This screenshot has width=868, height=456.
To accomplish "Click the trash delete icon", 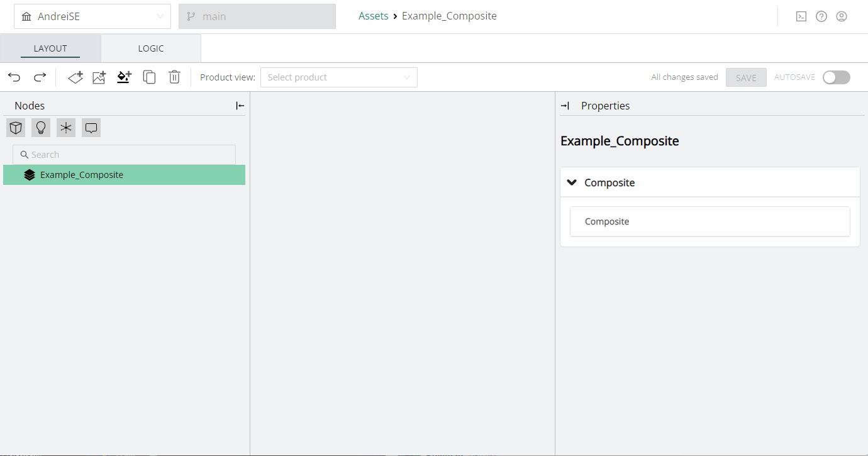I will [174, 77].
